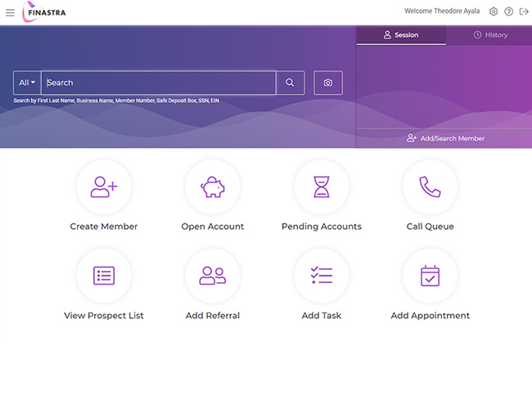Image resolution: width=532 pixels, height=418 pixels.
Task: Click the Pending Accounts hourglass icon
Action: (322, 187)
